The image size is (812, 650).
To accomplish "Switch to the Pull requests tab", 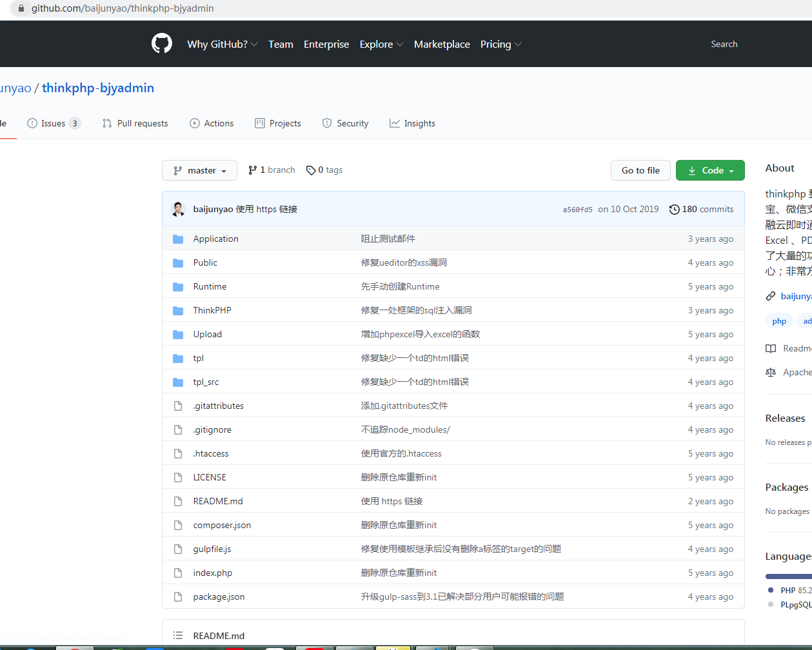I will point(135,123).
